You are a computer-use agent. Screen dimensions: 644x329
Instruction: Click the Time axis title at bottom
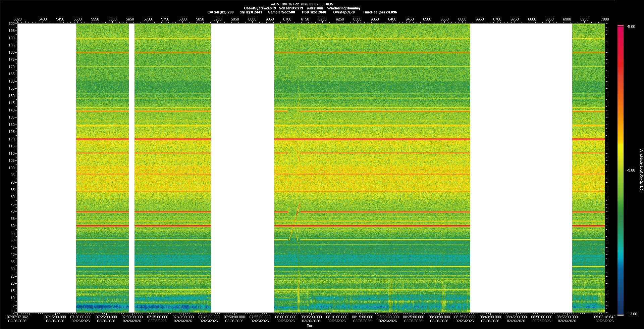(x=310, y=326)
